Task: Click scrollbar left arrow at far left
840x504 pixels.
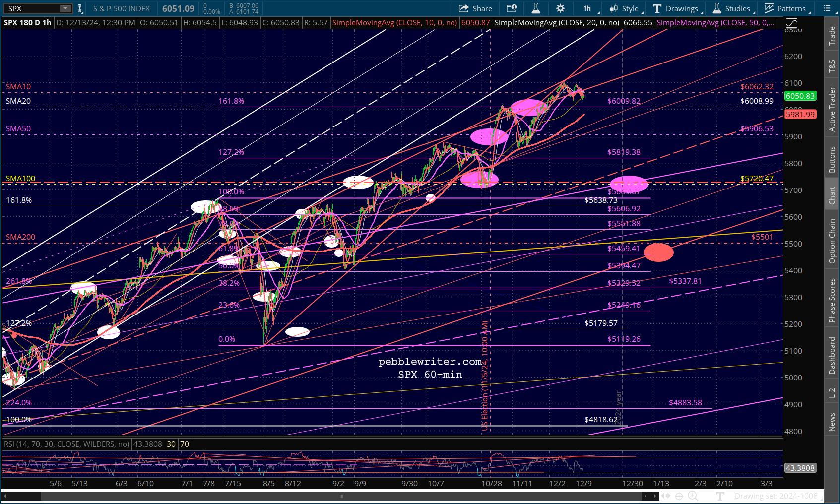Action: 5,496
